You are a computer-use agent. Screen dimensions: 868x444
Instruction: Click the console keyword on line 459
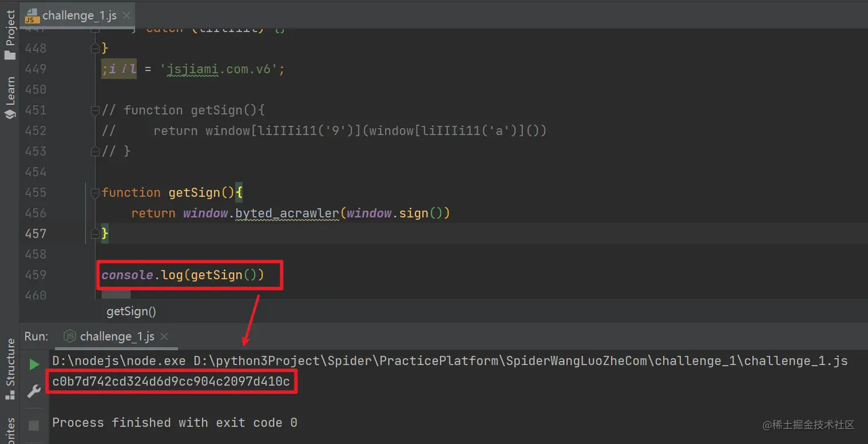point(127,275)
